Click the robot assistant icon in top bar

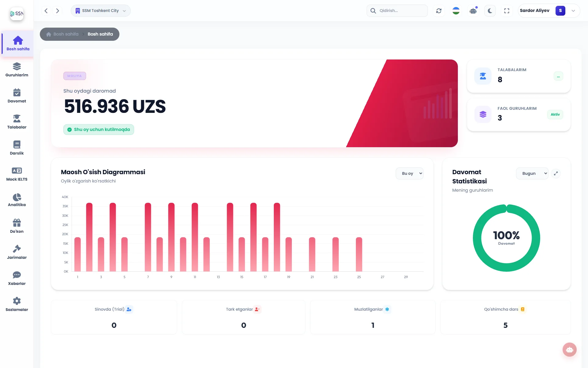[x=473, y=11]
